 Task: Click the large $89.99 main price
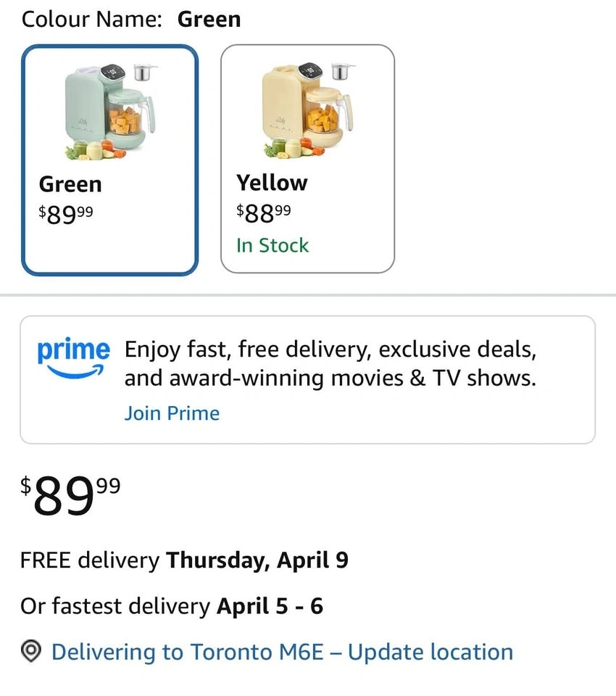[x=70, y=497]
